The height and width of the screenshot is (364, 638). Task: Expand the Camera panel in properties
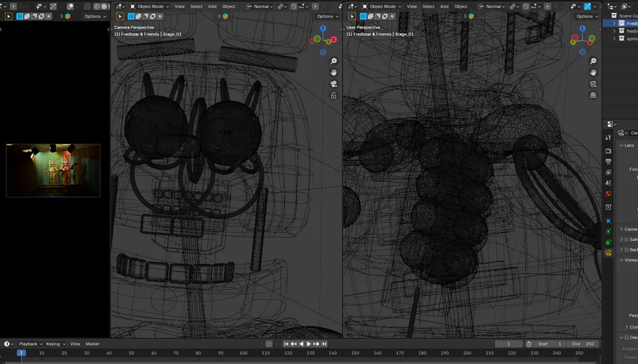click(x=621, y=229)
